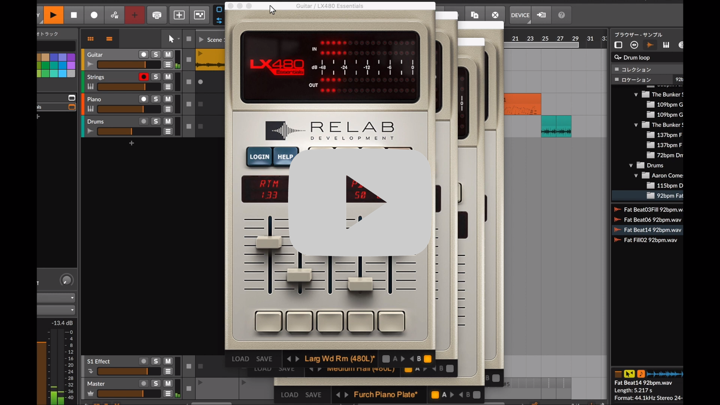Add a new track with plus sign
This screenshot has width=720, height=405.
coord(131,143)
